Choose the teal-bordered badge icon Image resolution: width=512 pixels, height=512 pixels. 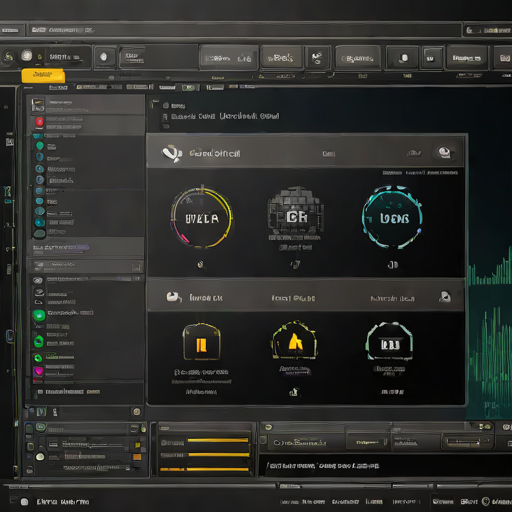(389, 341)
